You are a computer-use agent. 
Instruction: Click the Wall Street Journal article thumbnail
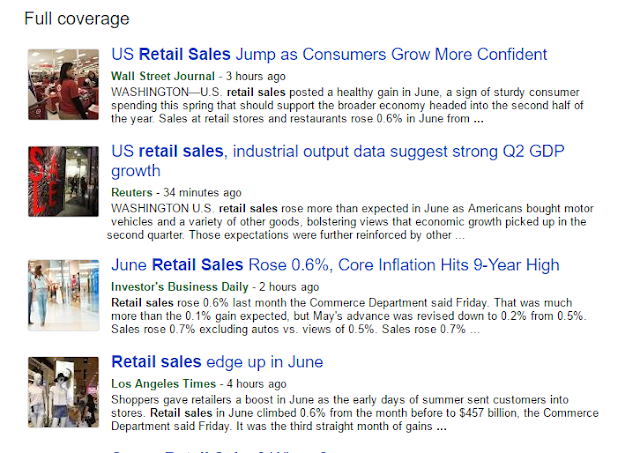63,83
